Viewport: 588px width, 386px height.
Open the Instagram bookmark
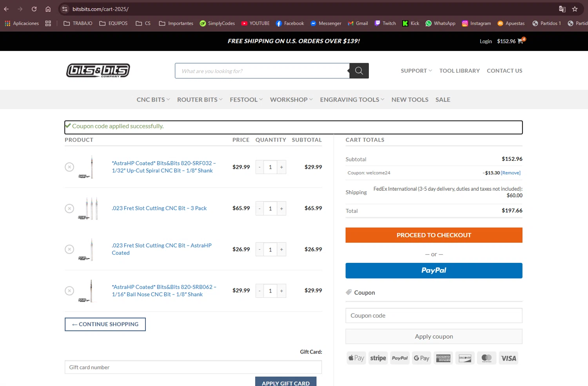(476, 24)
